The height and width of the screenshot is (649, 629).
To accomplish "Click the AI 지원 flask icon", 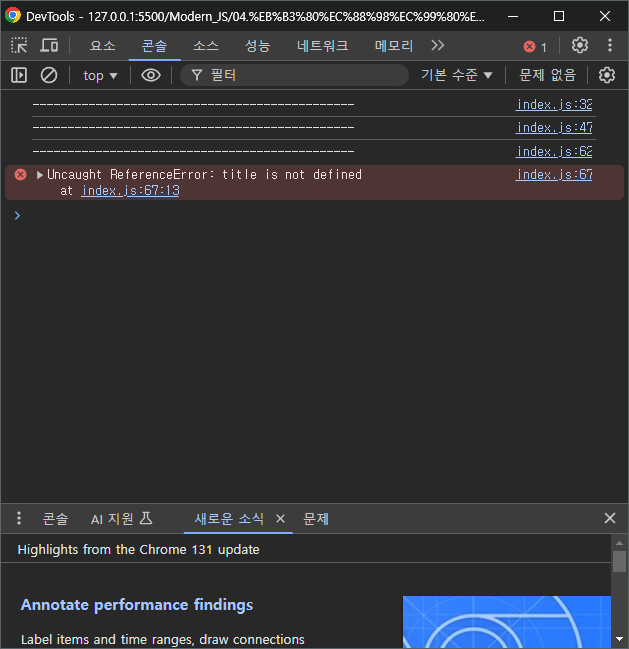I will [146, 518].
